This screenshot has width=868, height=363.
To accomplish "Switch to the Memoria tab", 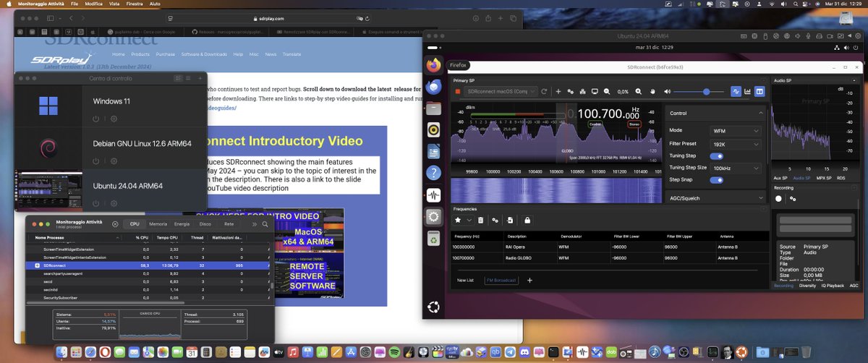I will click(158, 224).
